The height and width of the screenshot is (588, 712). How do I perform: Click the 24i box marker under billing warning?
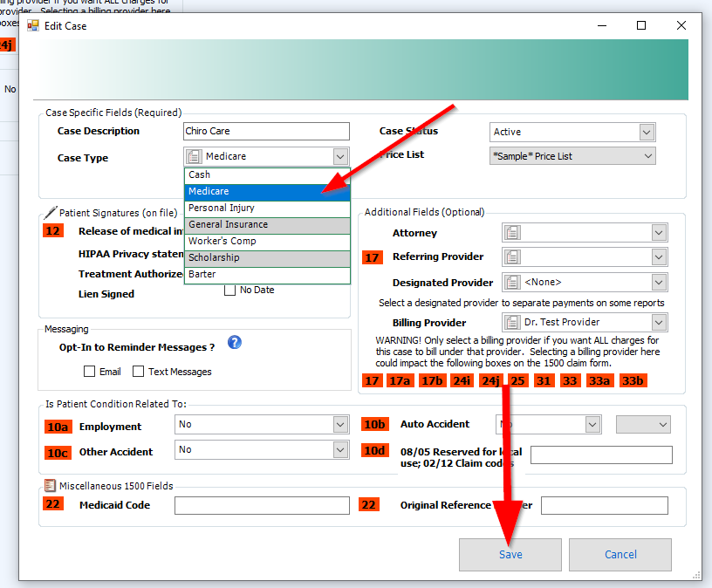[x=462, y=380]
